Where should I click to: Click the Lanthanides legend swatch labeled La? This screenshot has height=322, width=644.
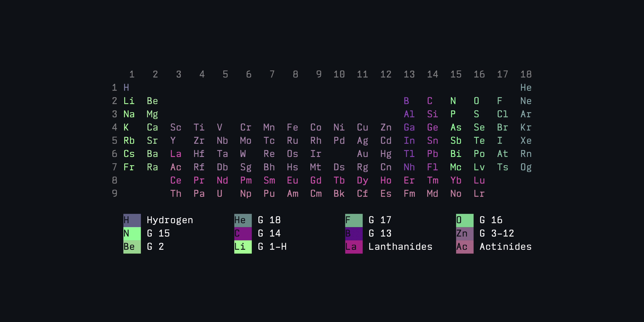(x=353, y=247)
